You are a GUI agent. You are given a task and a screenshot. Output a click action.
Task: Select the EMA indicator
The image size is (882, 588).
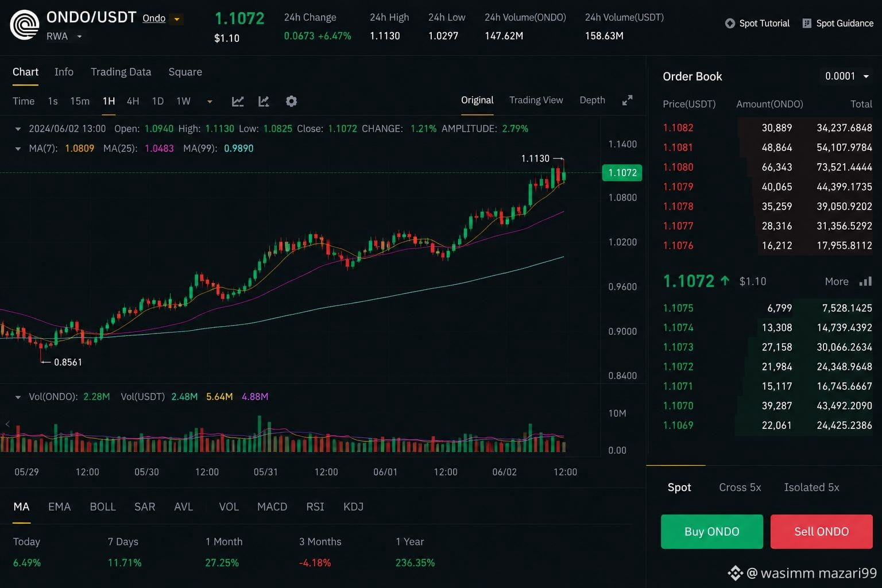(59, 506)
